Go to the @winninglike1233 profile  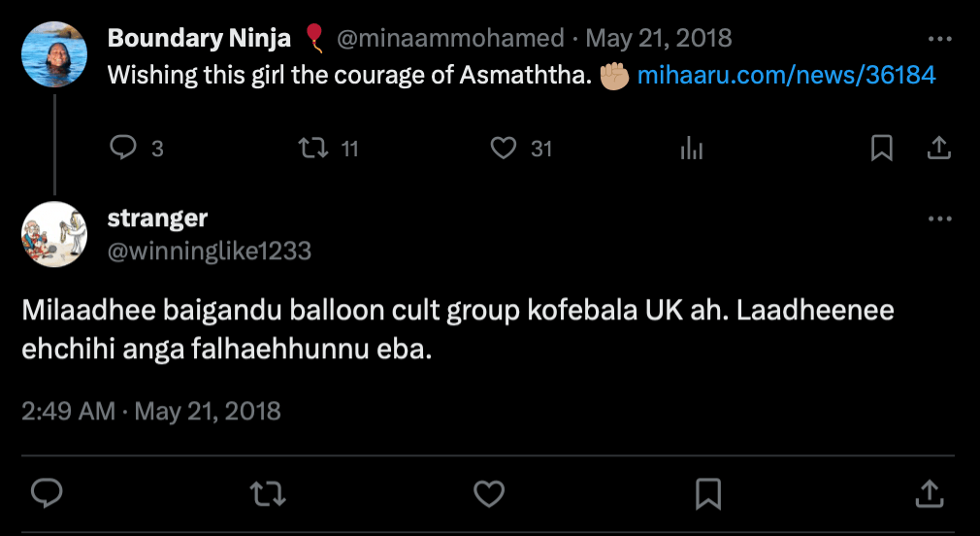210,251
